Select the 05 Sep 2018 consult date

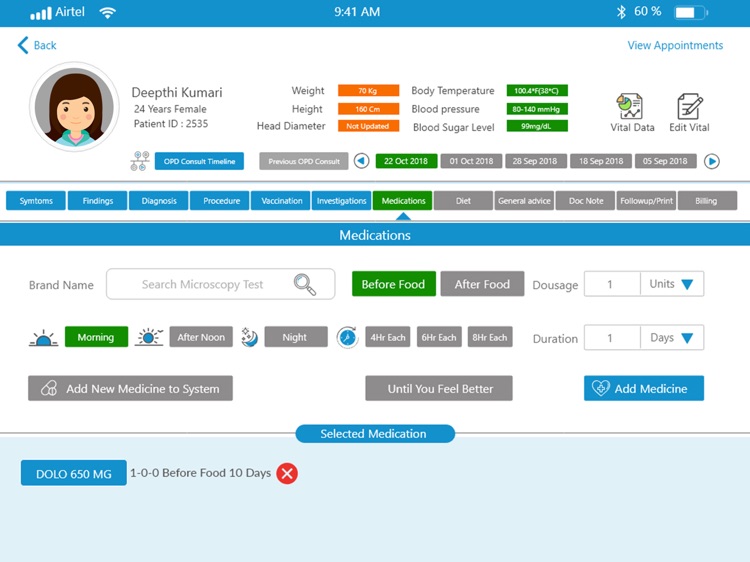point(665,161)
